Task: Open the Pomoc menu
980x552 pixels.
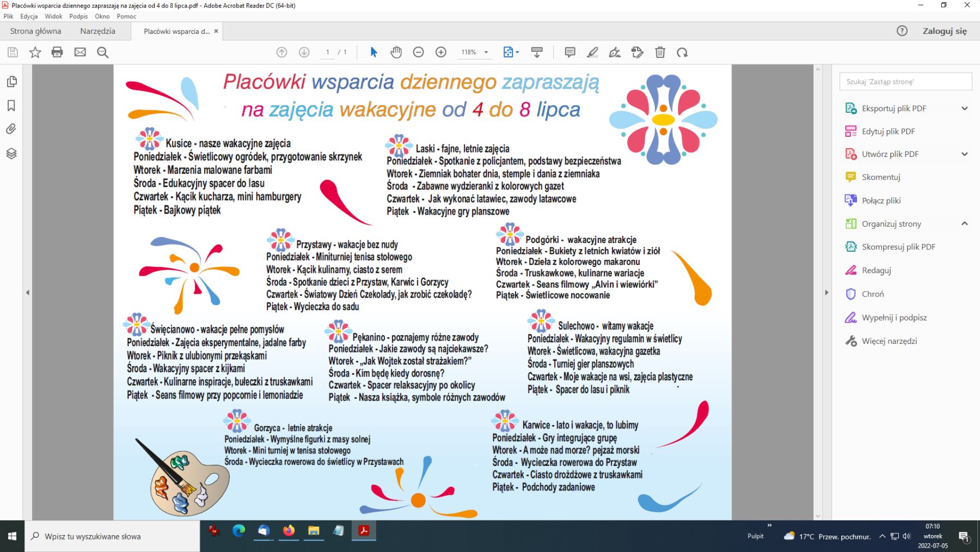Action: click(126, 16)
